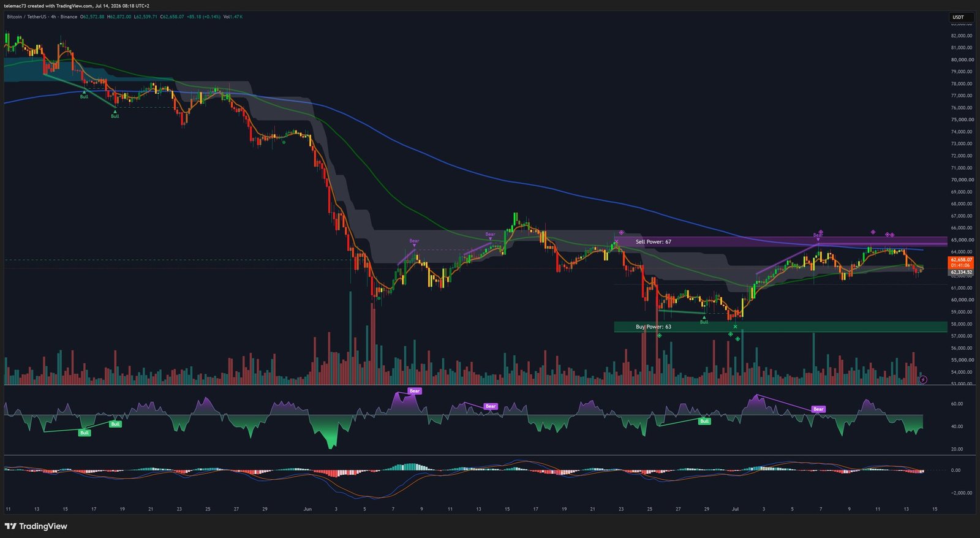
Task: Click the Vol 1.47 K readout
Action: point(233,17)
